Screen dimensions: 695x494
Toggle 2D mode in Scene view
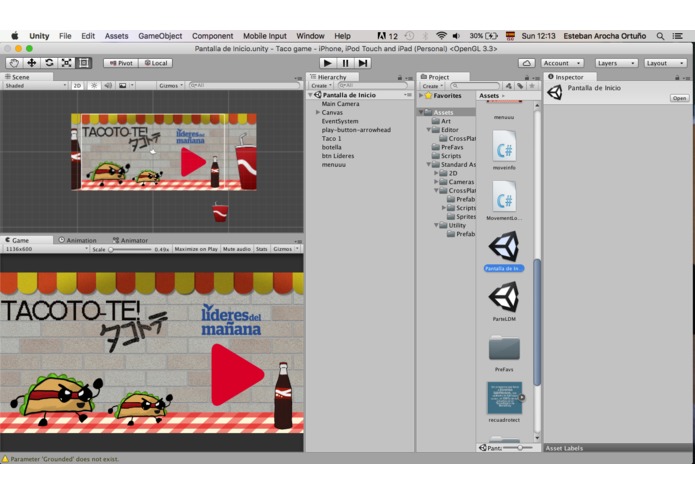click(77, 86)
